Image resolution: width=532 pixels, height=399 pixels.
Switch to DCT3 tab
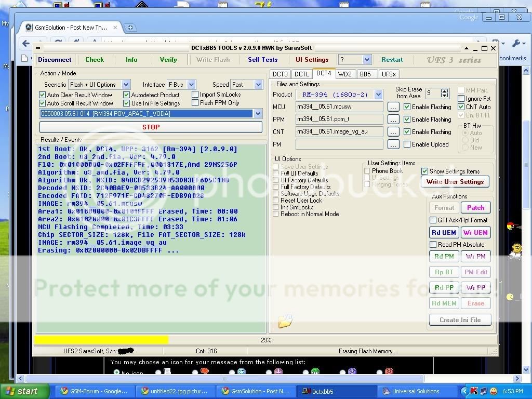280,74
